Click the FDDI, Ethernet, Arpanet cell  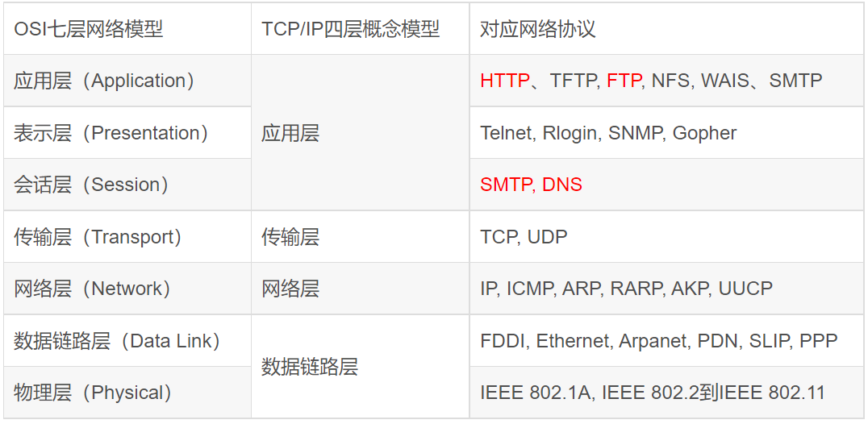667,340
